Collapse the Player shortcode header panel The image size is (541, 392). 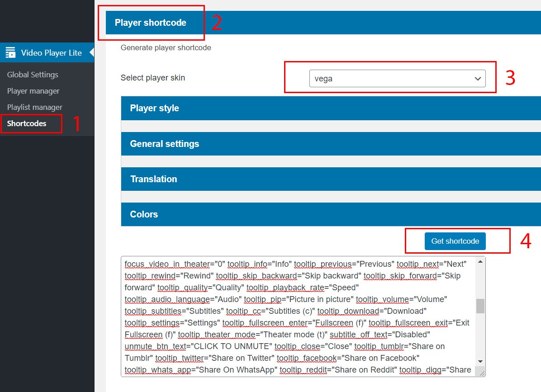150,23
